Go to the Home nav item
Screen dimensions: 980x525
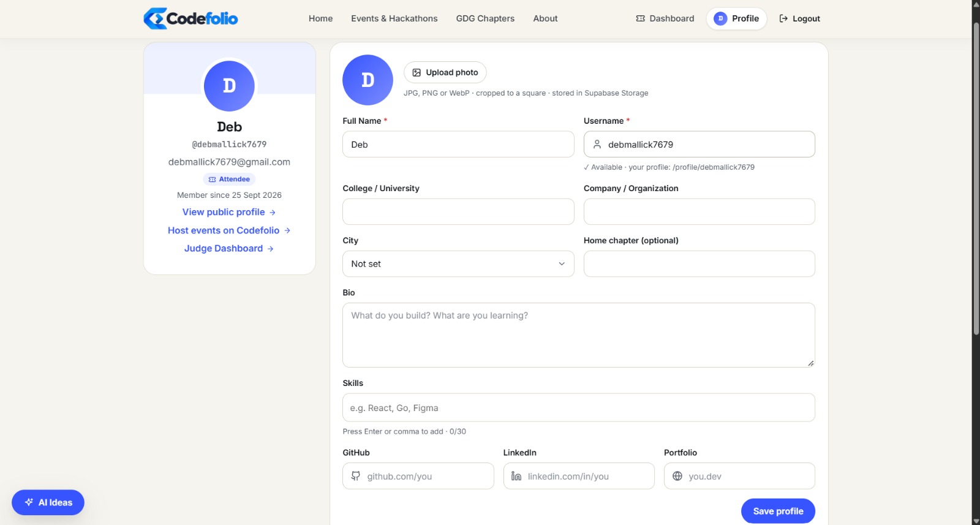[x=321, y=18]
